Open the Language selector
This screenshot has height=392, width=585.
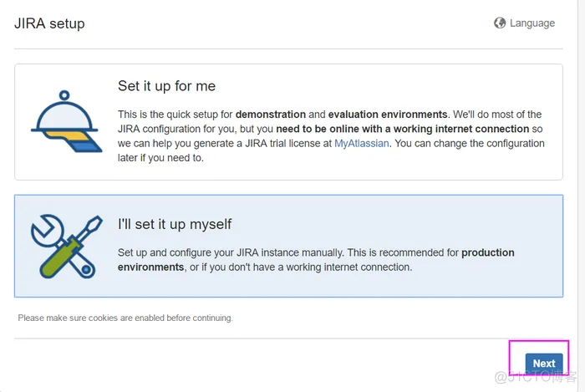point(524,23)
